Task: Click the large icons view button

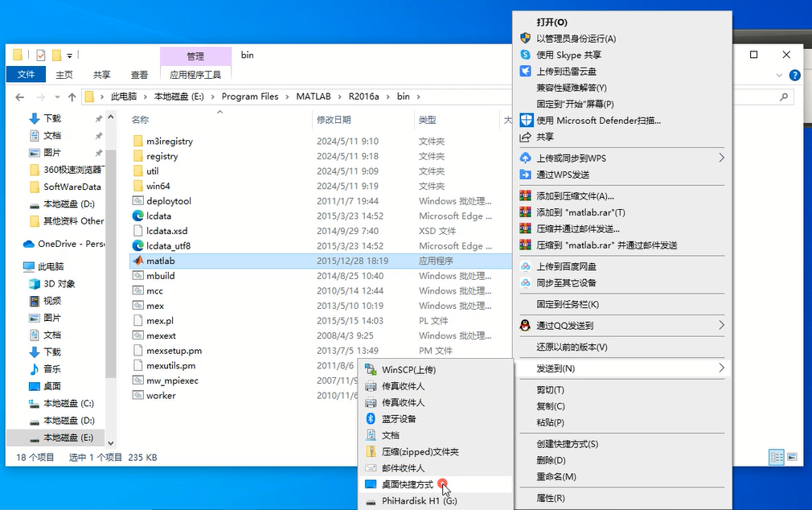Action: point(793,457)
